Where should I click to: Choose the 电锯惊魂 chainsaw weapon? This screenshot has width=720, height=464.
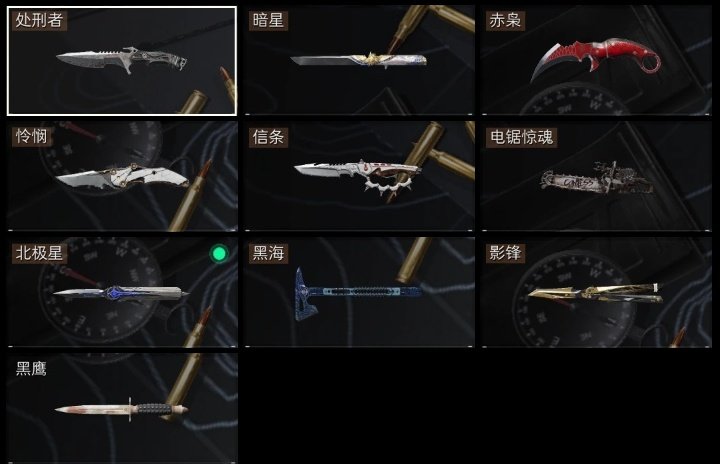(x=596, y=176)
